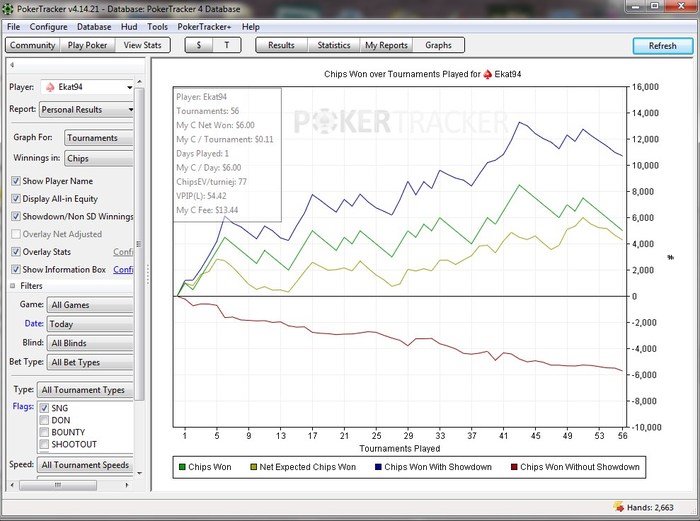Open the Blind filter All Blinds dropdown
The image size is (700, 521).
pyautogui.click(x=90, y=343)
